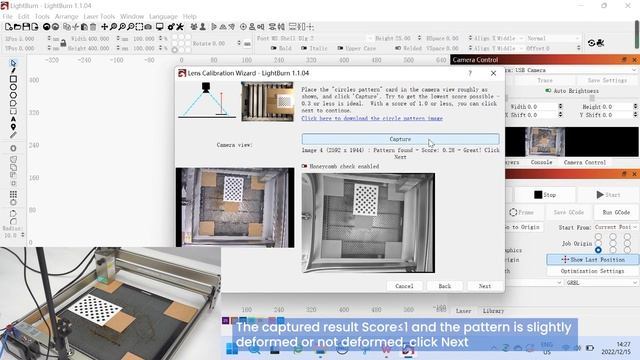Click the Open file folder icon

17,27
